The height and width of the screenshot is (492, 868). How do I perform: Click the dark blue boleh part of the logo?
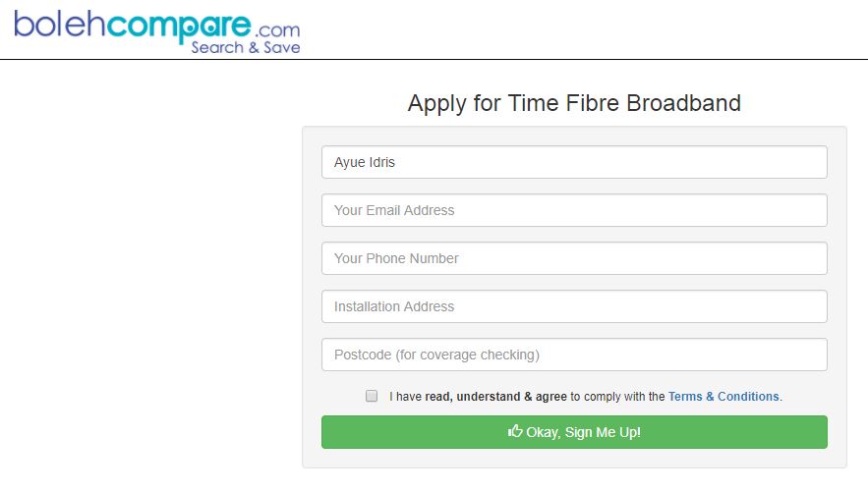[x=59, y=25]
